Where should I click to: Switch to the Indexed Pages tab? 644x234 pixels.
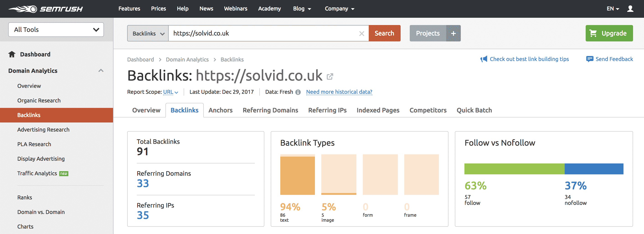click(x=378, y=110)
